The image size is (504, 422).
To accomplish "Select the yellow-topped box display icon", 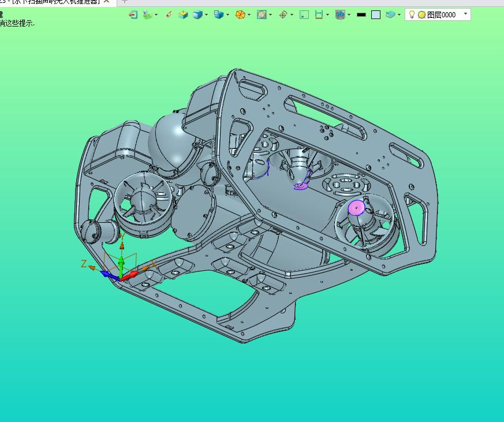I will [x=183, y=14].
